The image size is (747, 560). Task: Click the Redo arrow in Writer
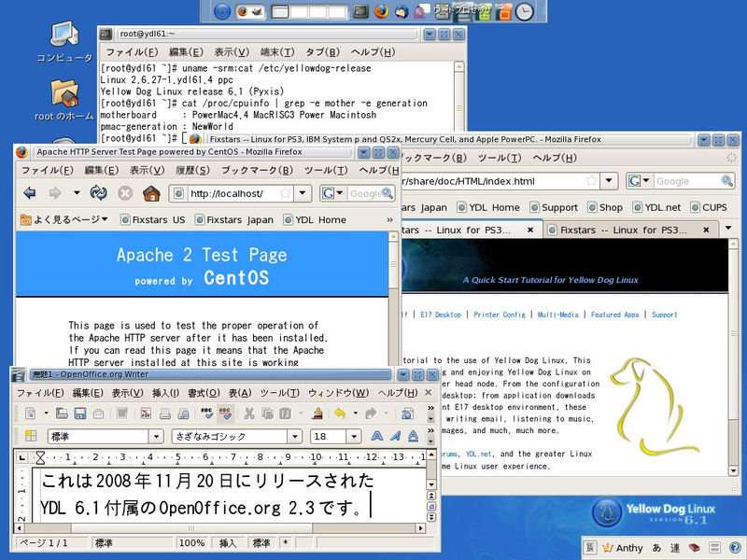point(371,413)
